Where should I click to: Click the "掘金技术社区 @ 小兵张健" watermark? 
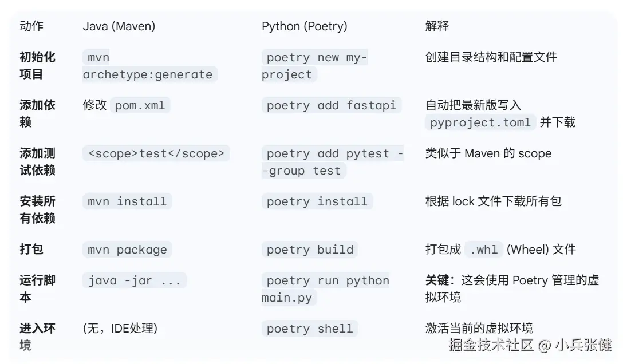530,345
